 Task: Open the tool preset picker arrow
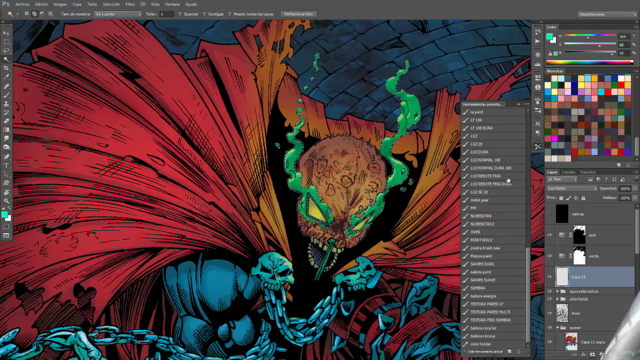(17, 14)
